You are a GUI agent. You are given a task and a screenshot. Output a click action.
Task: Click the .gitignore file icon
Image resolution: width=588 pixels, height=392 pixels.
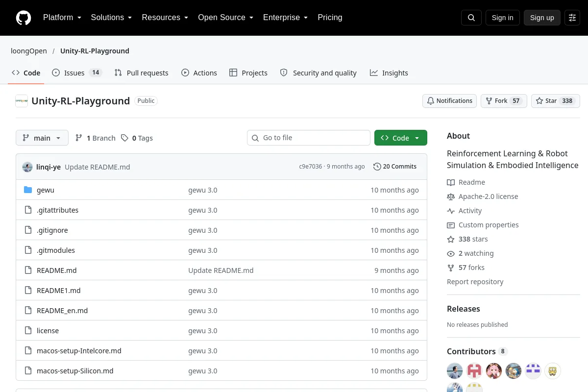coord(28,230)
